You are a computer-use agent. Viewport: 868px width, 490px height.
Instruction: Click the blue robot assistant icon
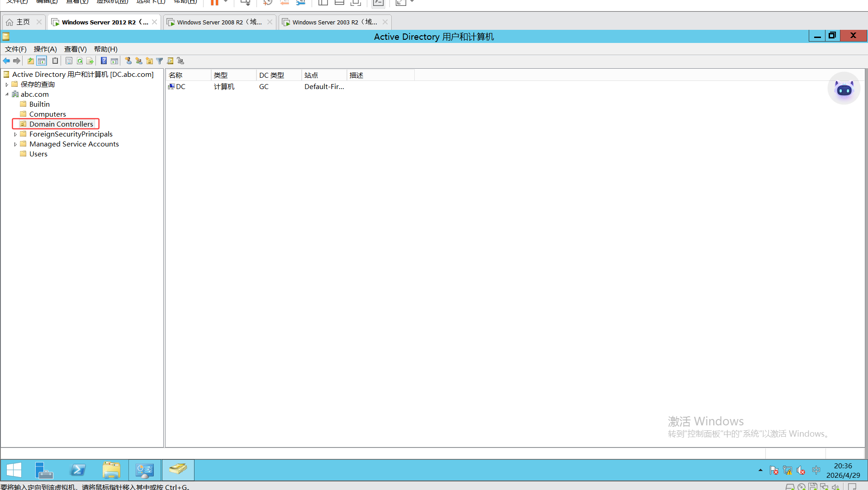click(844, 89)
